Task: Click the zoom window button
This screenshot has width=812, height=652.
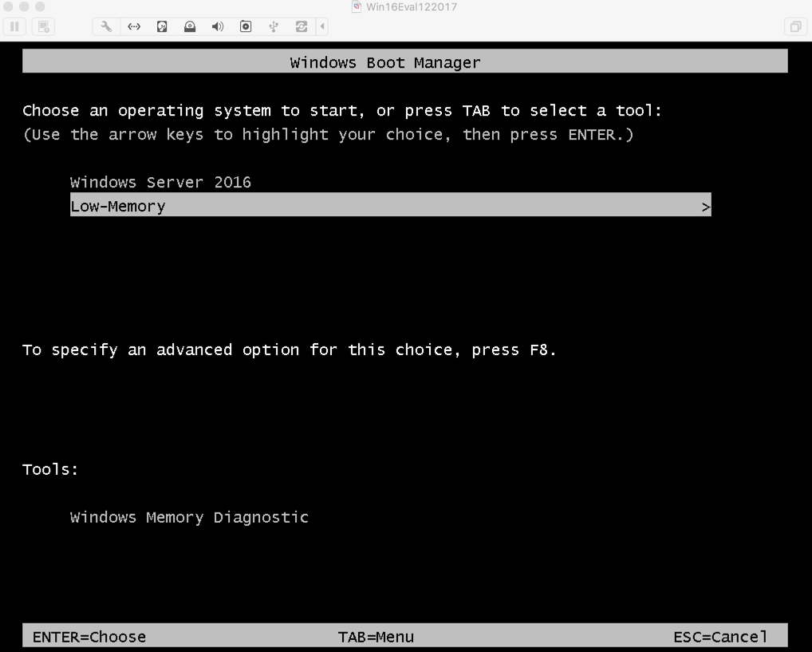Action: pos(40,6)
